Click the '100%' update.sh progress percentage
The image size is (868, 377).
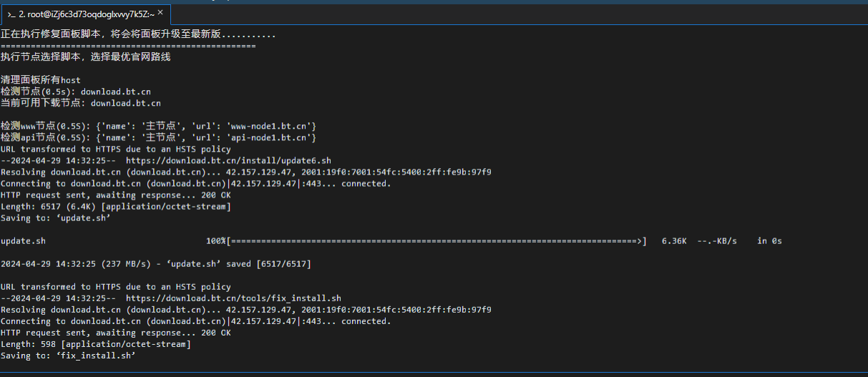pyautogui.click(x=216, y=241)
